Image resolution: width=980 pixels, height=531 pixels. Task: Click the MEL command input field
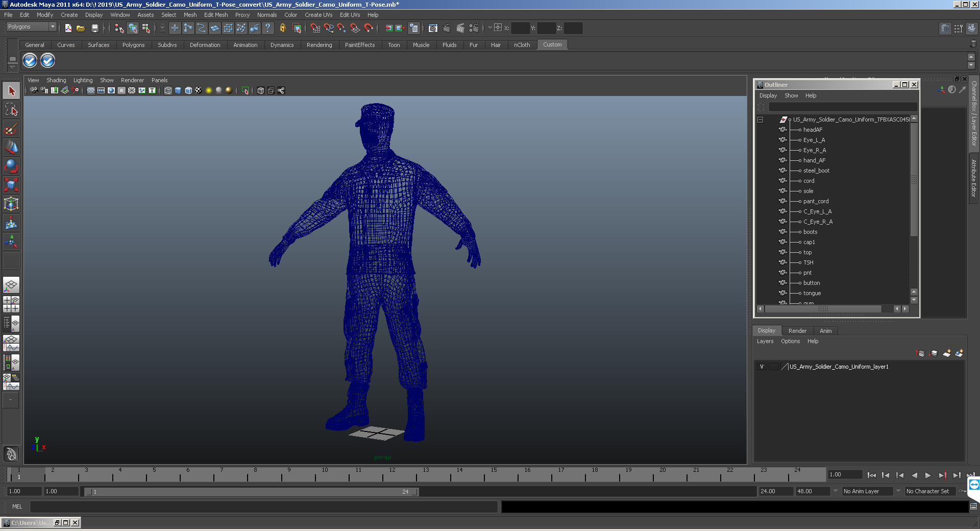[x=263, y=506]
